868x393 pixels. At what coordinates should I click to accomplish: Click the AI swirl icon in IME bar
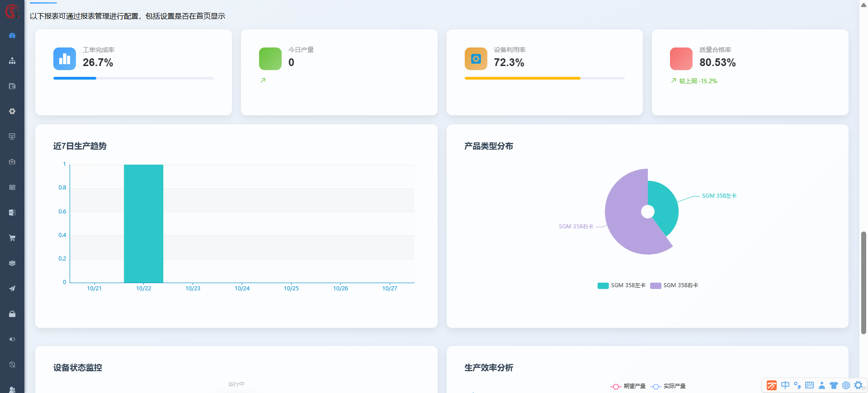point(846,385)
